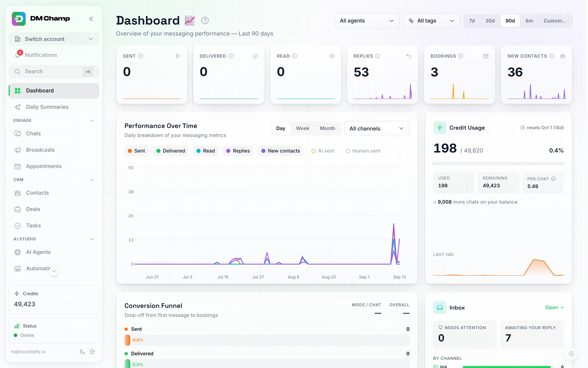Choose the Custom... date range
Image resolution: width=588 pixels, height=368 pixels.
[x=555, y=21]
